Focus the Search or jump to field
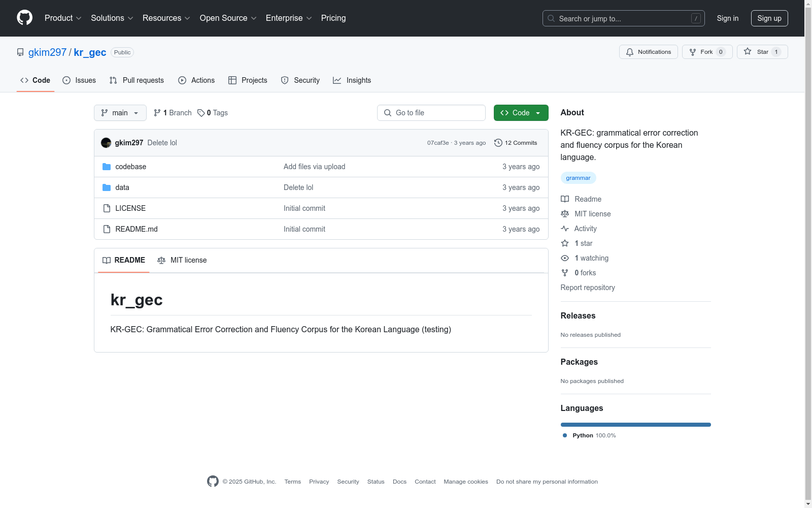 coord(624,18)
